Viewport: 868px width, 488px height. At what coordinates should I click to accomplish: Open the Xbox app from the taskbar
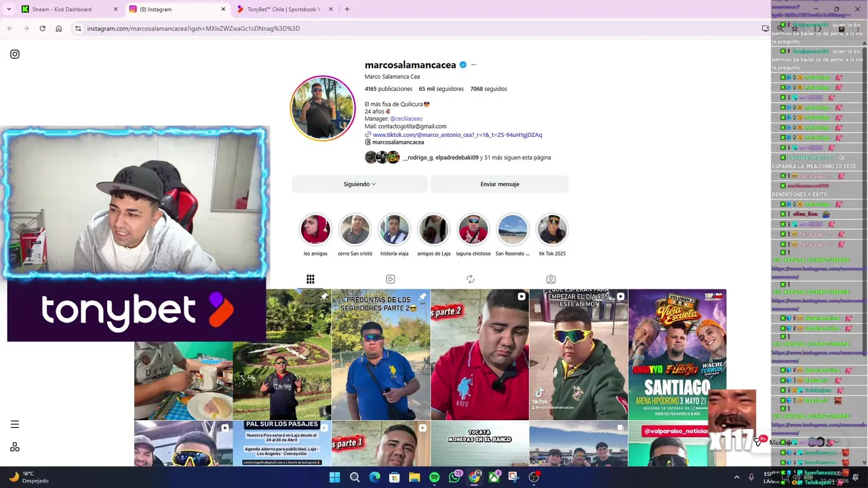(x=494, y=477)
